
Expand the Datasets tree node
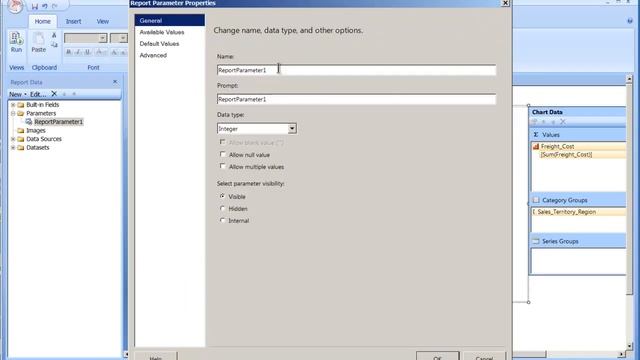[13, 148]
